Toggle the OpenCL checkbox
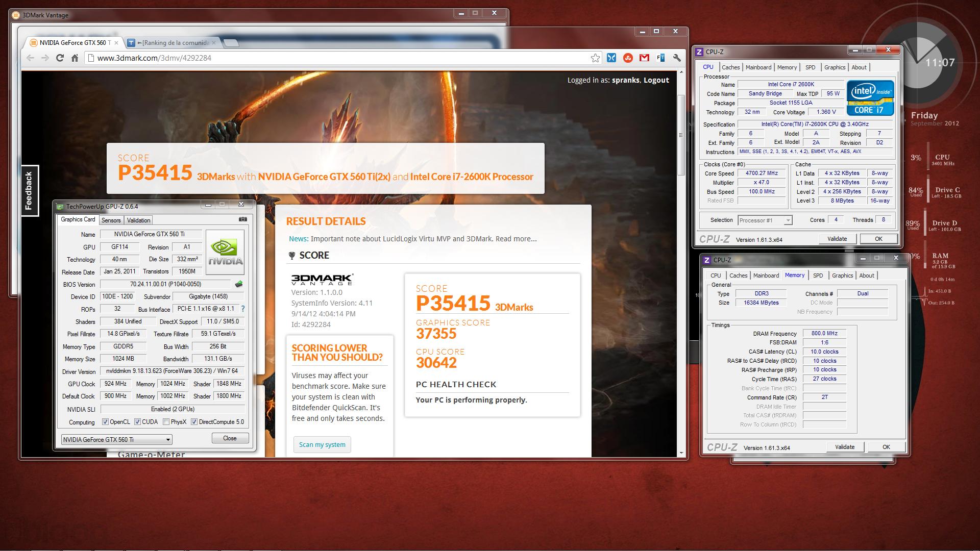980x551 pixels. 105,422
